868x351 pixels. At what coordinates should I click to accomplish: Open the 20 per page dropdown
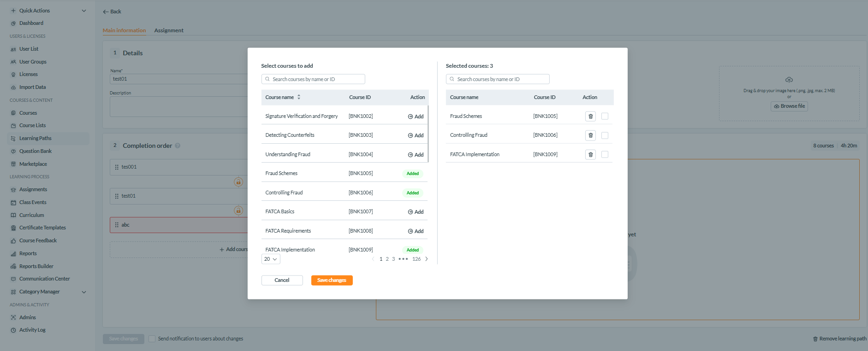[271, 259]
